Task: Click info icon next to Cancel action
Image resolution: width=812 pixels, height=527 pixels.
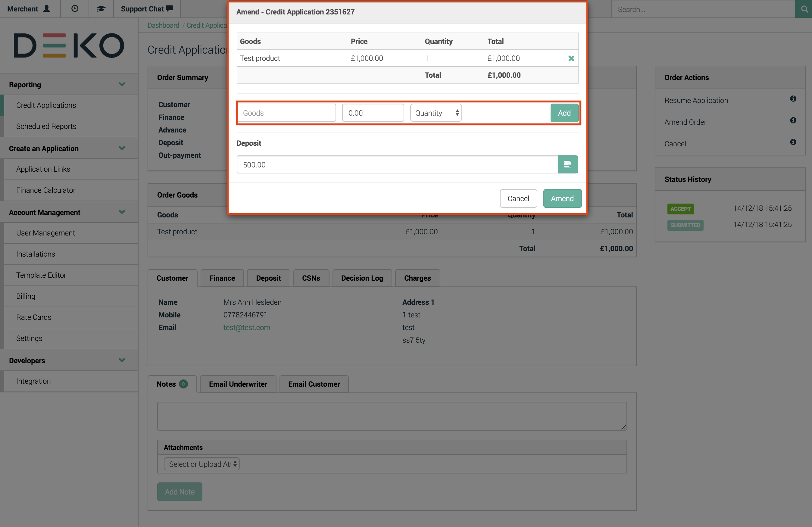Action: 793,142
